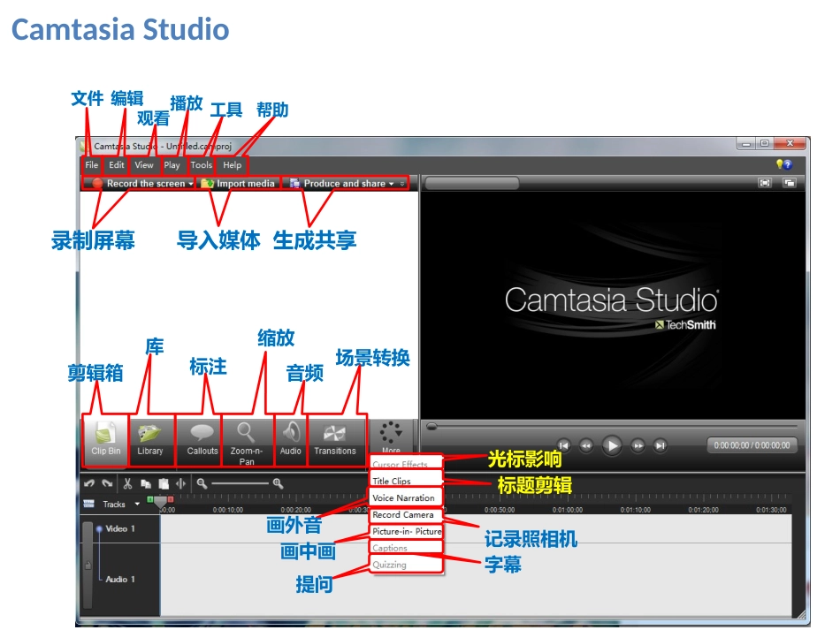The height and width of the screenshot is (630, 840).
Task: Open the Zoom-n-Pan tool
Action: pyautogui.click(x=247, y=442)
